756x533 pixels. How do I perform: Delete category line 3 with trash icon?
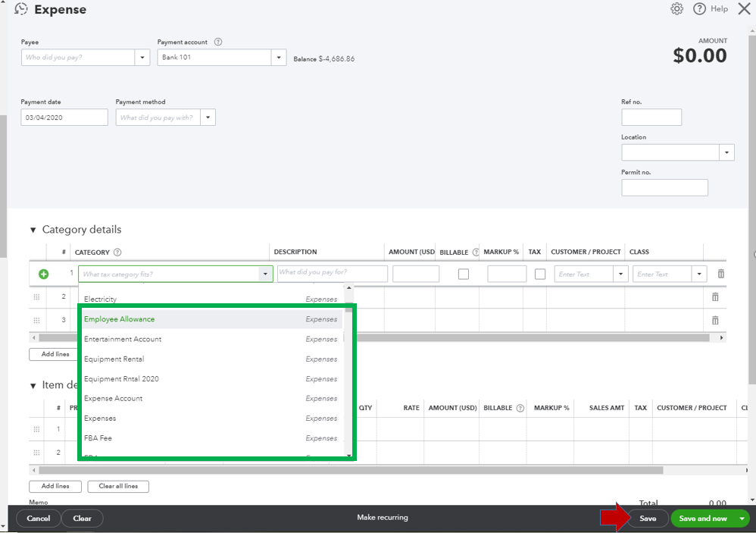pyautogui.click(x=715, y=320)
